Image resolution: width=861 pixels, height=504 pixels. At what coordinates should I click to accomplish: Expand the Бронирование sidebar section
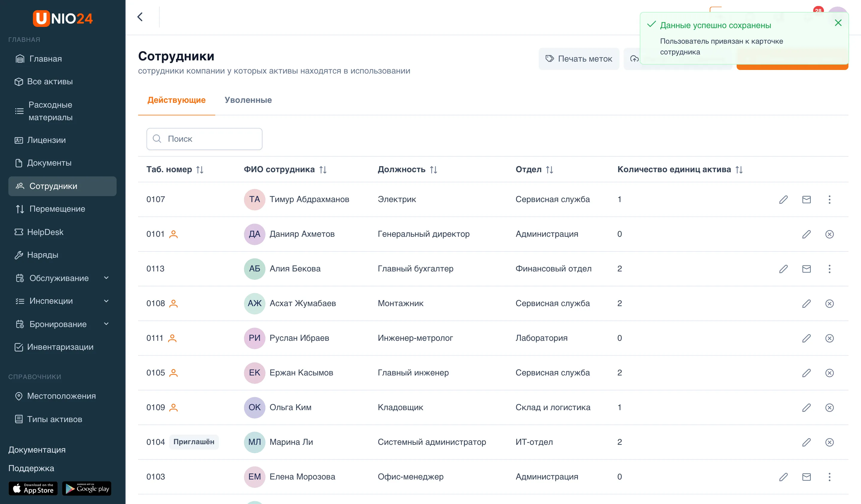62,324
